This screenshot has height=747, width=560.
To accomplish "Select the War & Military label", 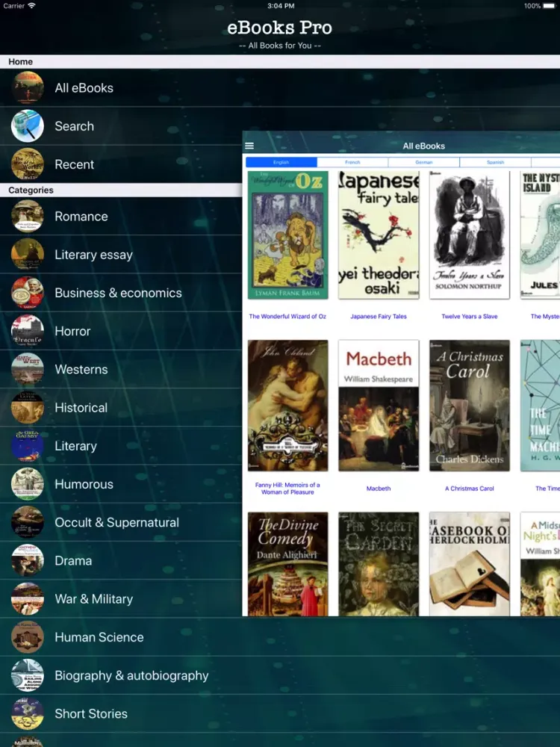I will click(94, 599).
